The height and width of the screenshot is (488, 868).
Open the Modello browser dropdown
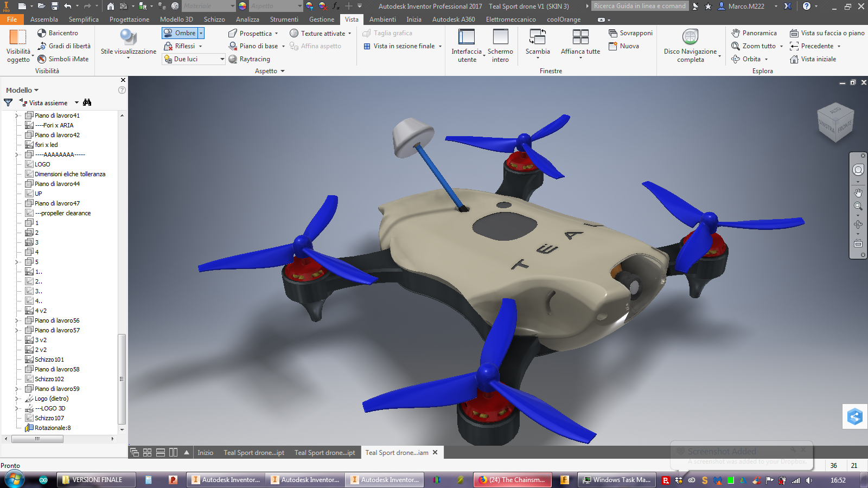22,90
